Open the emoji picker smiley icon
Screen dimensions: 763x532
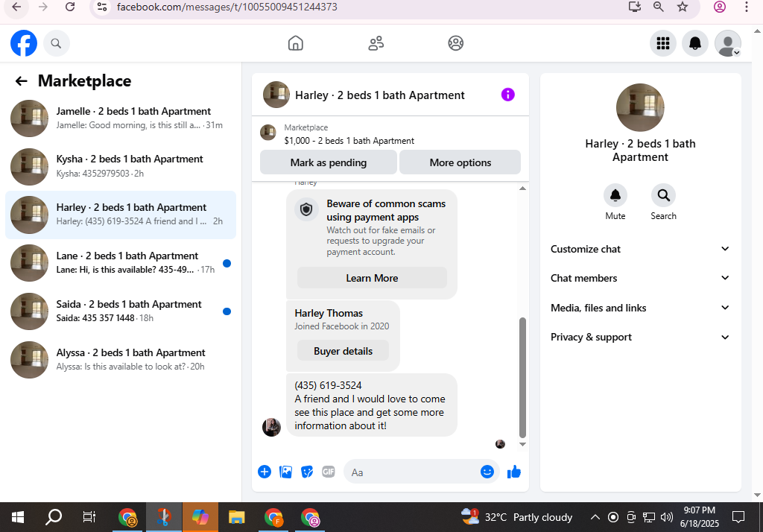(x=487, y=472)
